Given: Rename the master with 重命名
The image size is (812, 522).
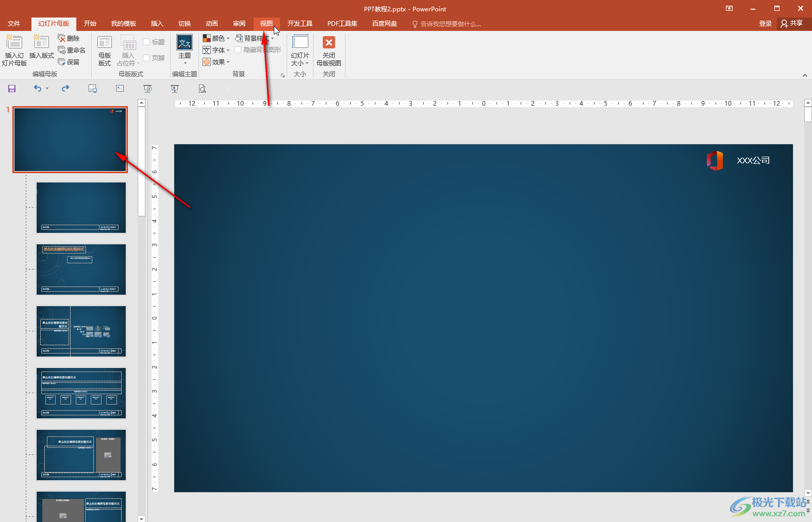Looking at the screenshot, I should pos(72,50).
